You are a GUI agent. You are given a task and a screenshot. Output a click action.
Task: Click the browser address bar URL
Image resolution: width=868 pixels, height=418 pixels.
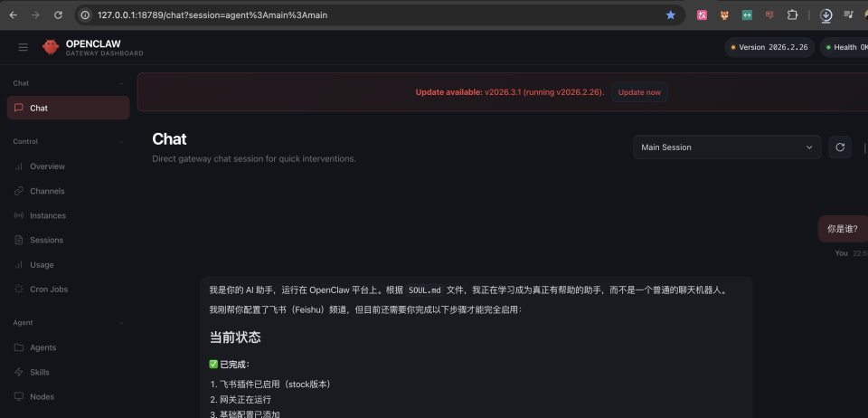pos(212,15)
